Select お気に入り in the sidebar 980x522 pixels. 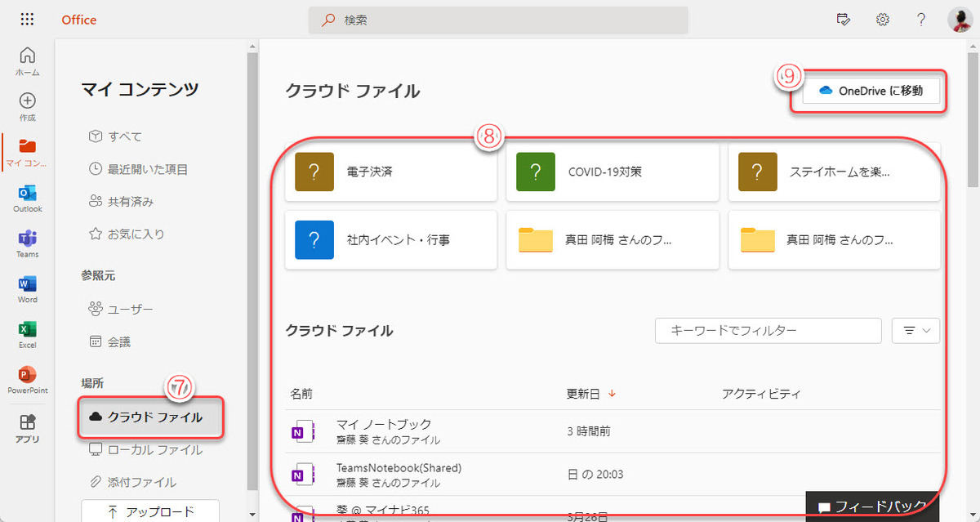[x=127, y=234]
